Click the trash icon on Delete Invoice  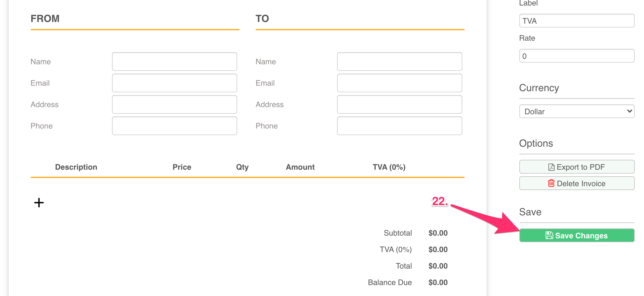(x=551, y=183)
